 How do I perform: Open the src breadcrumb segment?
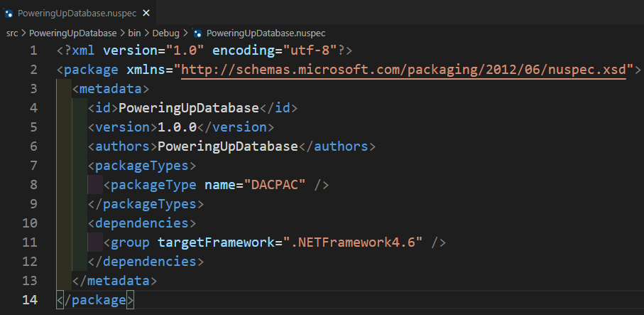pyautogui.click(x=12, y=33)
